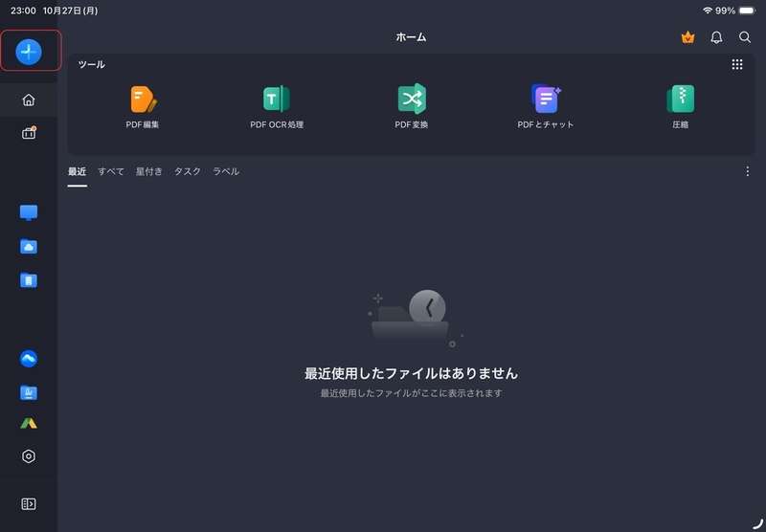Viewport: 766px width, 532px height.
Task: Open settings via the hexagon icon
Action: 29,456
